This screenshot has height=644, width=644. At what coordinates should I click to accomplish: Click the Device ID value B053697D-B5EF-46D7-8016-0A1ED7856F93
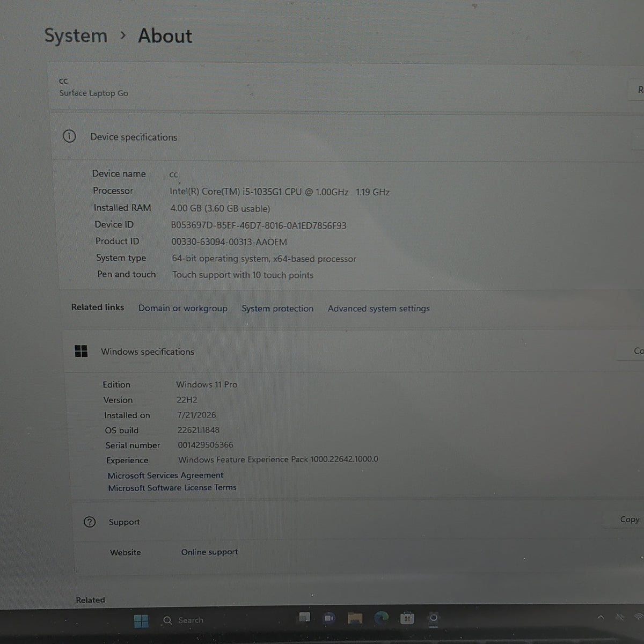259,225
